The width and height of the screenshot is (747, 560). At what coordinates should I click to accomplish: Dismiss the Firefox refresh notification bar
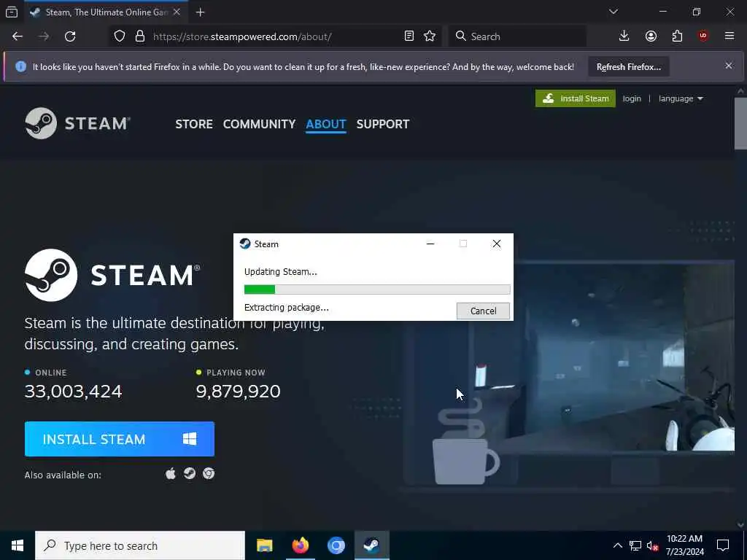[x=729, y=66]
